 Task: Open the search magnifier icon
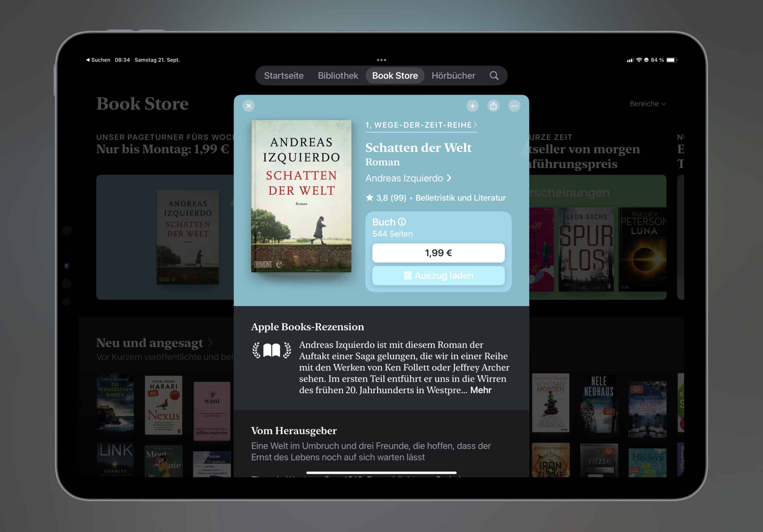pyautogui.click(x=494, y=76)
